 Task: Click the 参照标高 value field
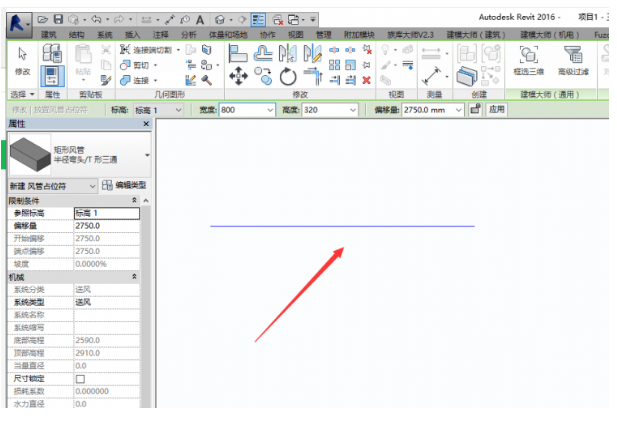[x=107, y=213]
